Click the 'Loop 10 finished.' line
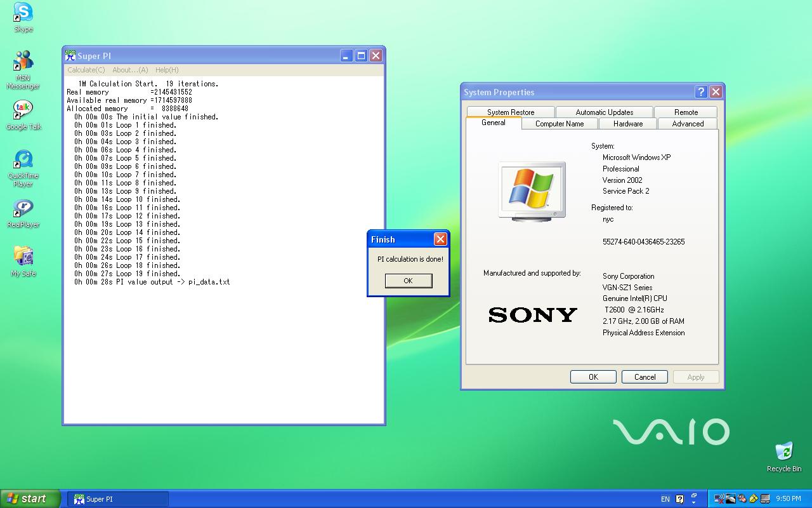The height and width of the screenshot is (508, 812). (x=127, y=199)
